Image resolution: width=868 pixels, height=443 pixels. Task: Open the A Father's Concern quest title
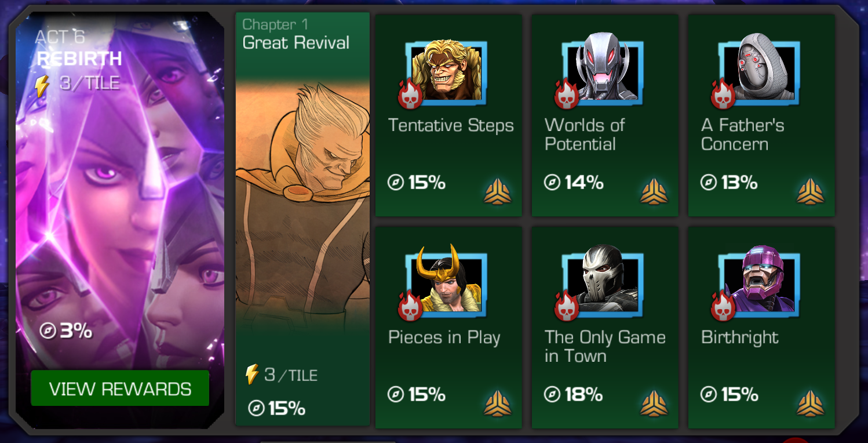point(742,135)
